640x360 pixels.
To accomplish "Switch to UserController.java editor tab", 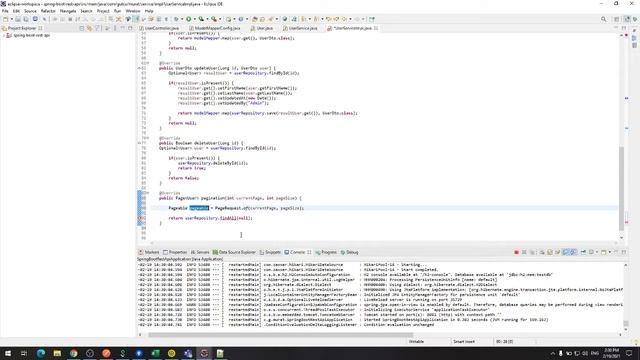I will [x=159, y=28].
